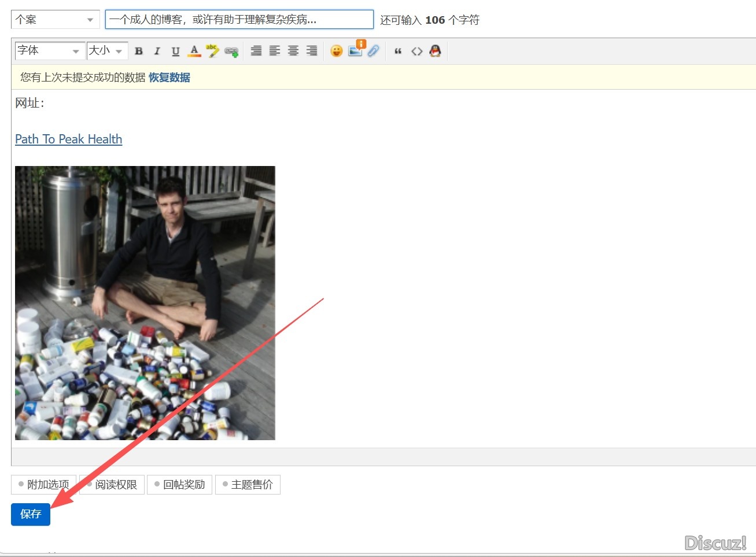Screen dimensions: 756x557
Task: Click the 恢复数据 restore data link
Action: tap(169, 78)
